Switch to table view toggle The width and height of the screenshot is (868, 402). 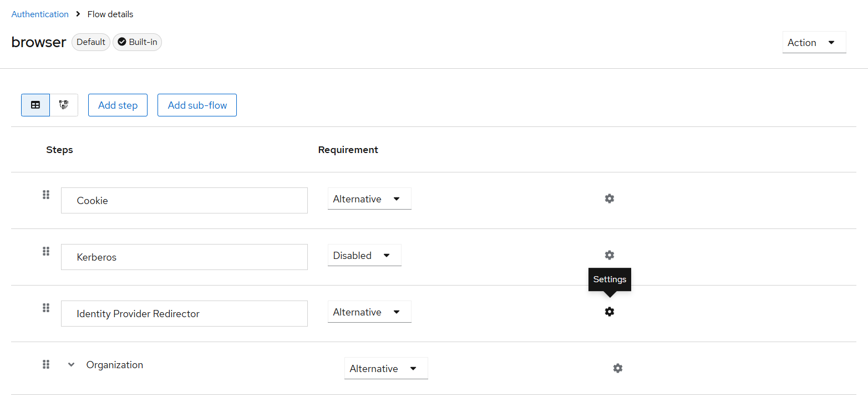click(35, 105)
